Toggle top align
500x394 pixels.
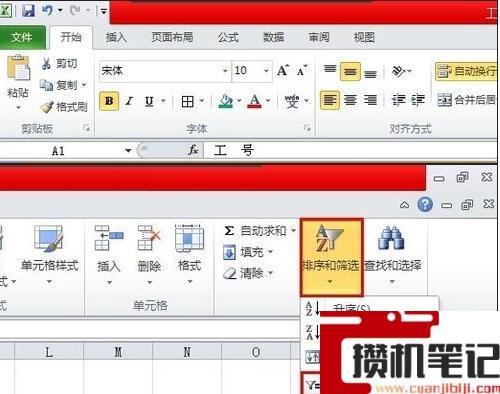(330, 70)
